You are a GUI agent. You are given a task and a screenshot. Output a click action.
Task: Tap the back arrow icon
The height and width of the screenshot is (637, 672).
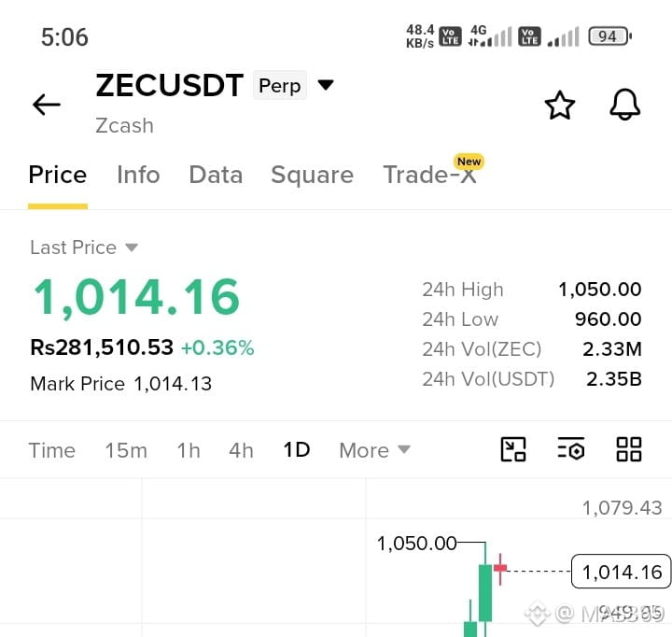tap(47, 105)
